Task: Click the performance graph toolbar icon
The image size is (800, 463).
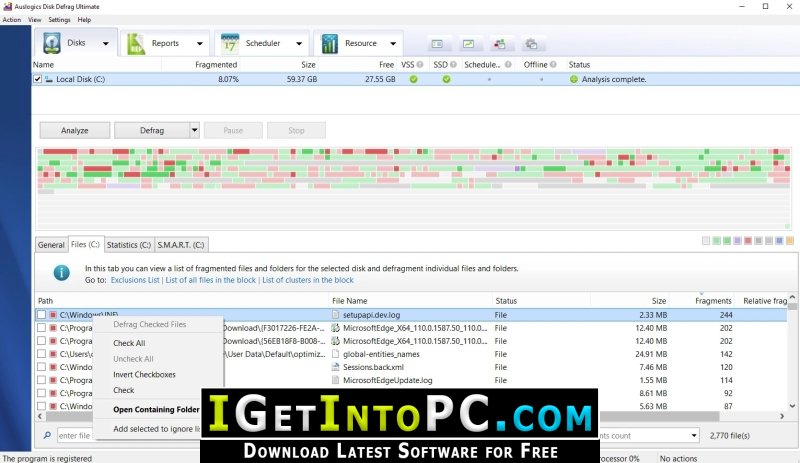Action: 468,44
